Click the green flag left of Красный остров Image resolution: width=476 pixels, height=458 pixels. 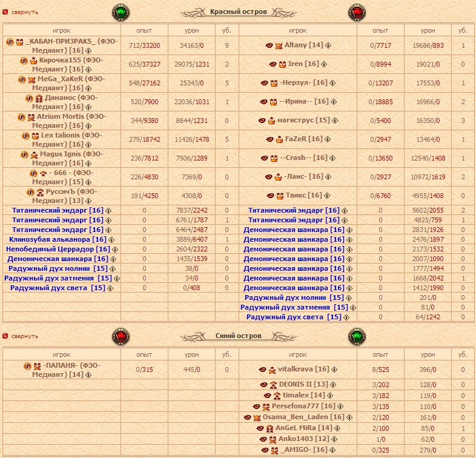coord(121,13)
